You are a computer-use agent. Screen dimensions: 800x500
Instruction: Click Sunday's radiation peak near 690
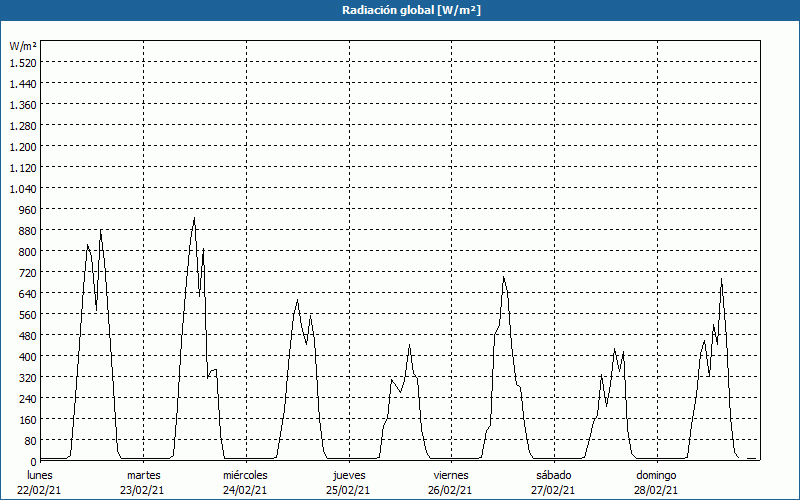click(721, 279)
